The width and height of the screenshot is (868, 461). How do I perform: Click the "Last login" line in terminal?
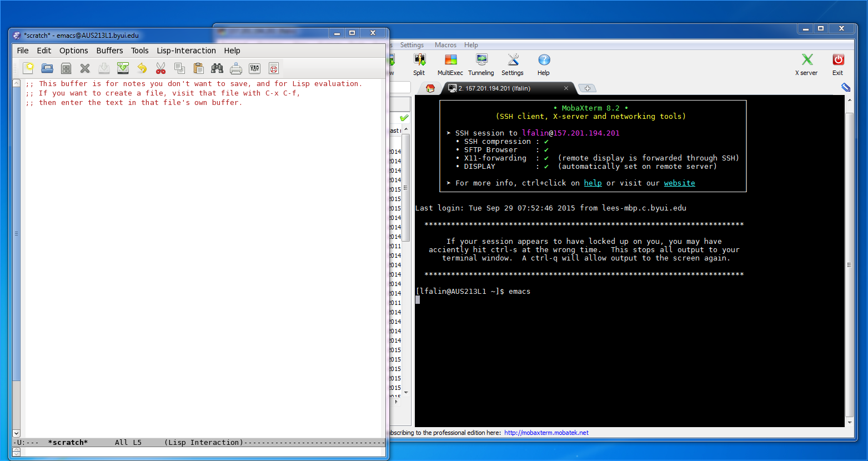point(551,208)
